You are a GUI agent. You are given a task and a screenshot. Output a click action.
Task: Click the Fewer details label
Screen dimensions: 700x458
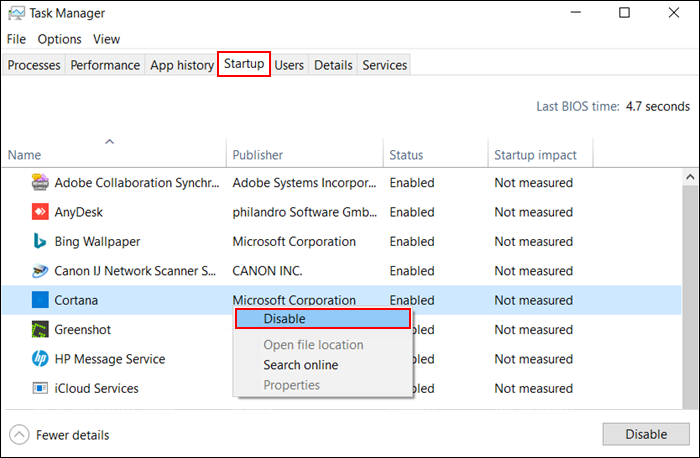tap(73, 435)
